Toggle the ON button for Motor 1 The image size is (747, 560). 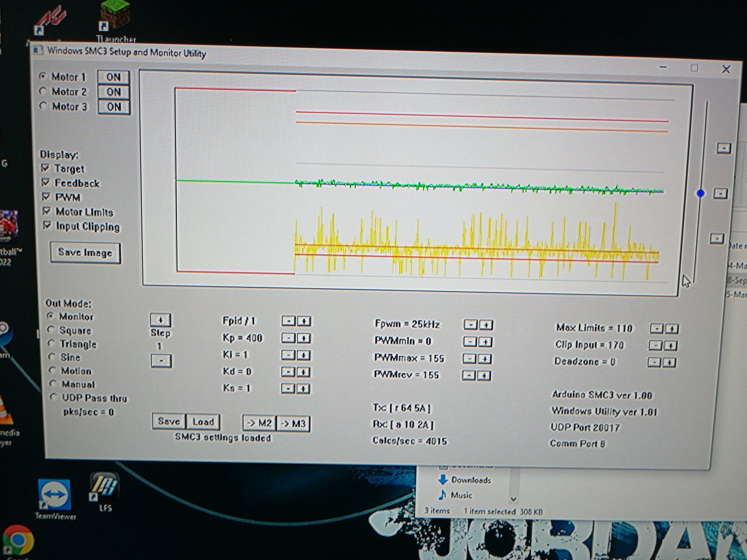113,77
